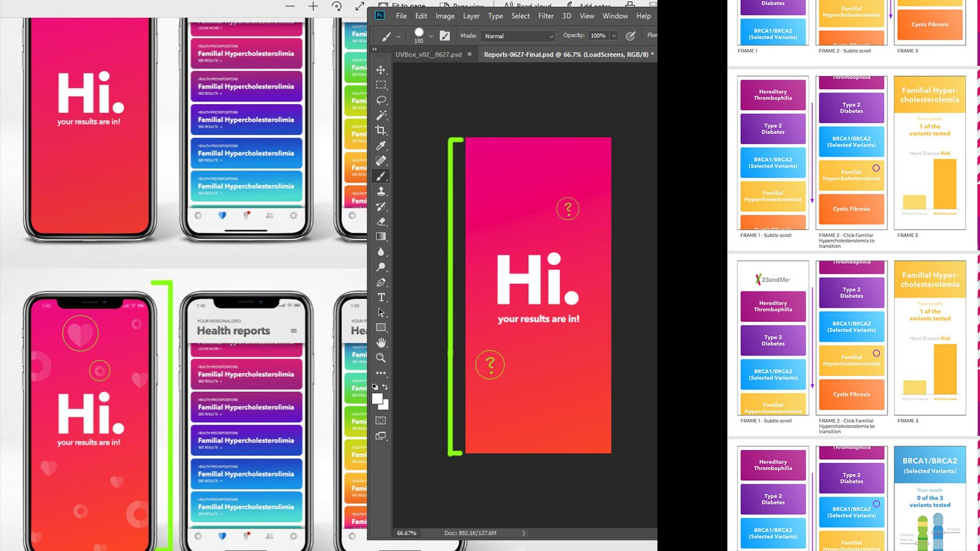Select the Move tool
The height and width of the screenshot is (551, 980).
click(x=381, y=70)
